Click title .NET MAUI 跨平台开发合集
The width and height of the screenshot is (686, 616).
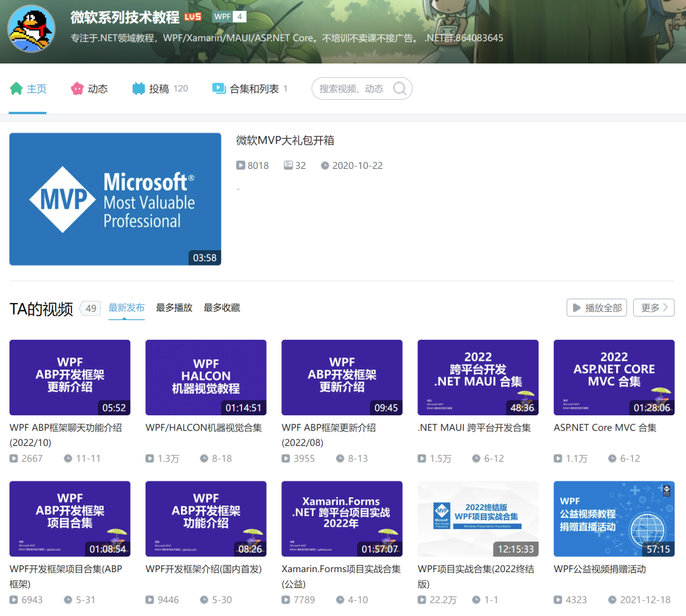[474, 428]
